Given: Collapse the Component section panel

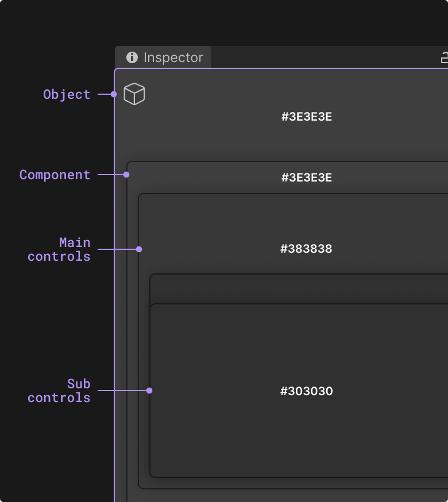Looking at the screenshot, I should tap(307, 177).
